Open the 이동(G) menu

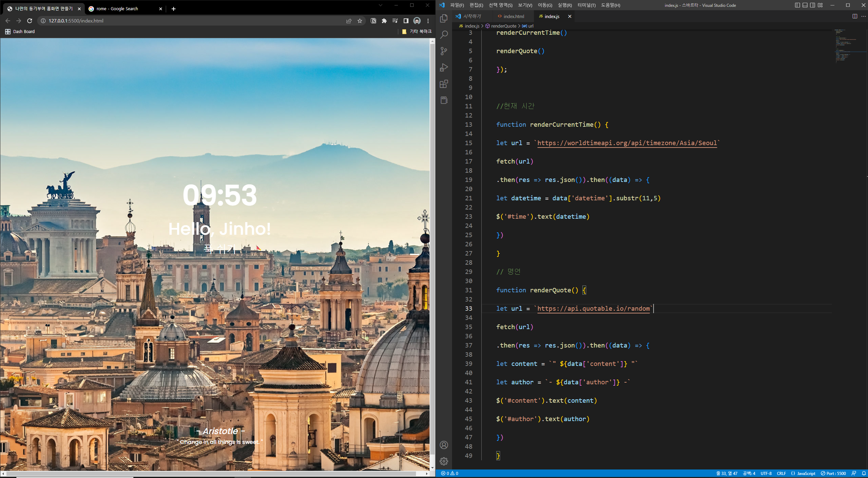[545, 5]
